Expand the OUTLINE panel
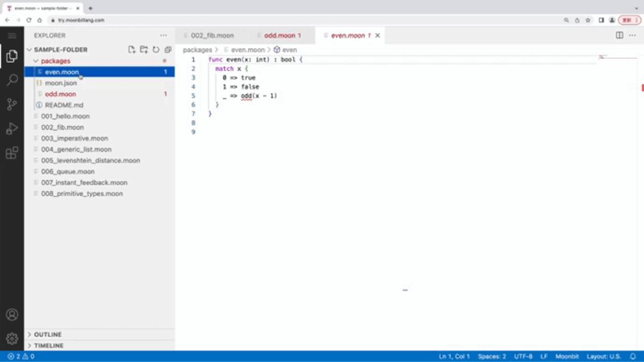The image size is (644, 362). (48, 335)
